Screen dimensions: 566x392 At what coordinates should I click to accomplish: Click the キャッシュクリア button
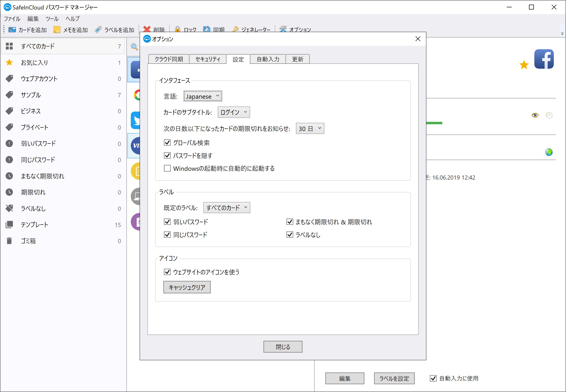(x=187, y=287)
